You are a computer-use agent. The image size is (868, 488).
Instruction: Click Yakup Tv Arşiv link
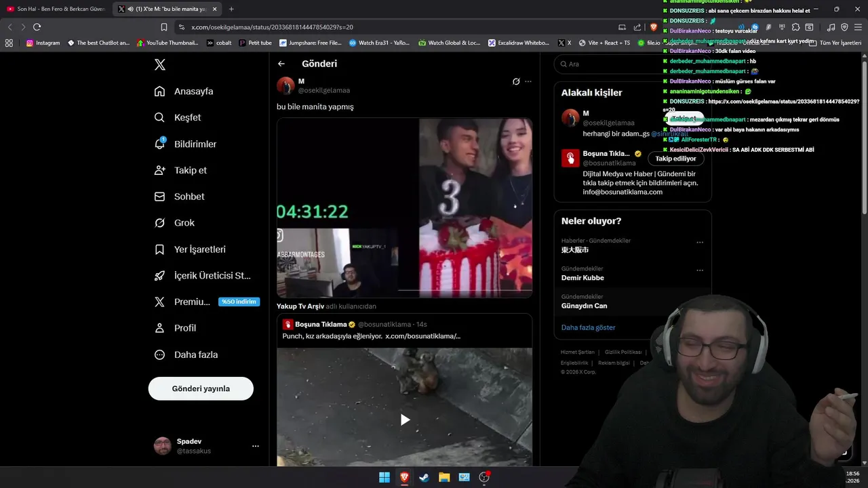[300, 306]
